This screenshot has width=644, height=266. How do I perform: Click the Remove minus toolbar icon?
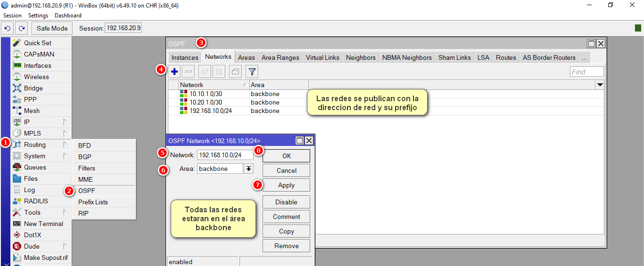188,72
